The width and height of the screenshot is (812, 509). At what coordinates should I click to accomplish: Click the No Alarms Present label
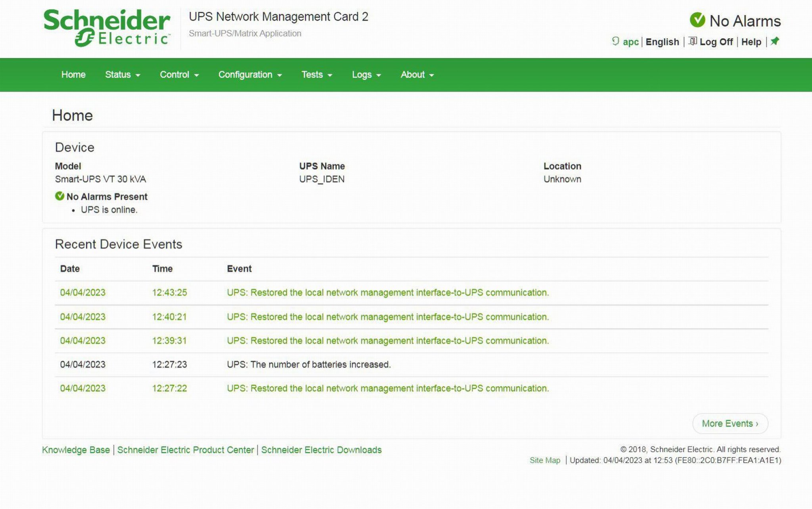107,197
